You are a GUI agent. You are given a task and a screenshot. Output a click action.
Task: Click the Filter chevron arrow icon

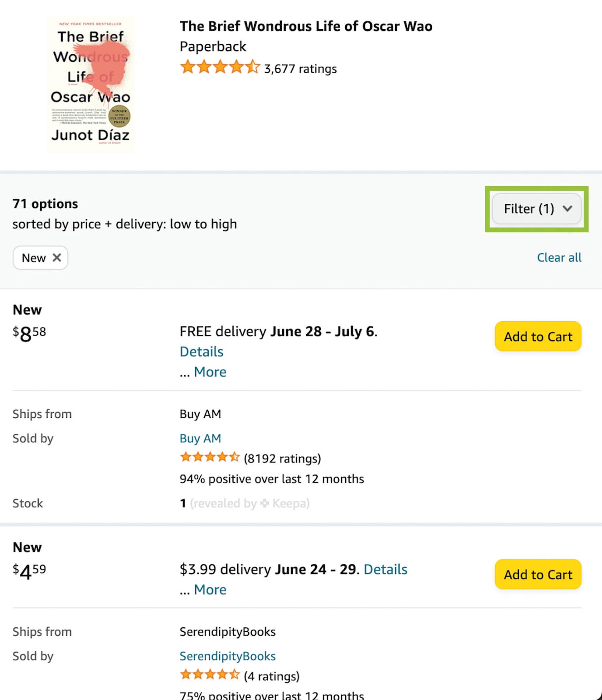(x=567, y=209)
